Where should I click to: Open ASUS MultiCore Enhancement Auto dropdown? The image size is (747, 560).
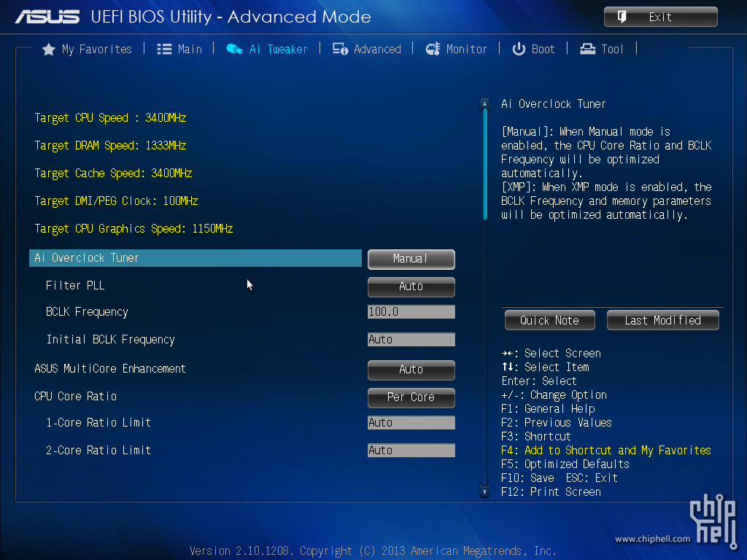click(411, 370)
